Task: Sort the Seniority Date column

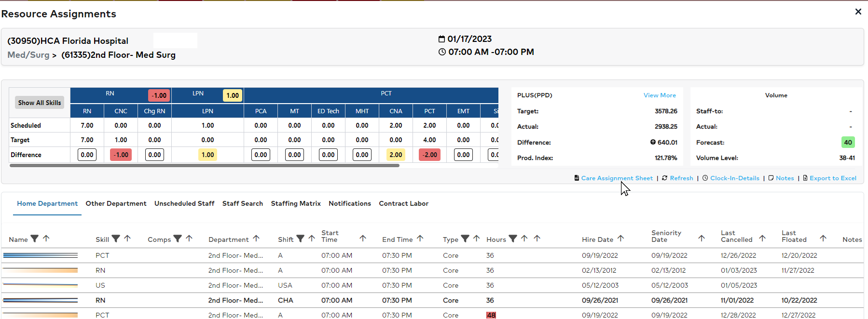Action: tap(702, 239)
